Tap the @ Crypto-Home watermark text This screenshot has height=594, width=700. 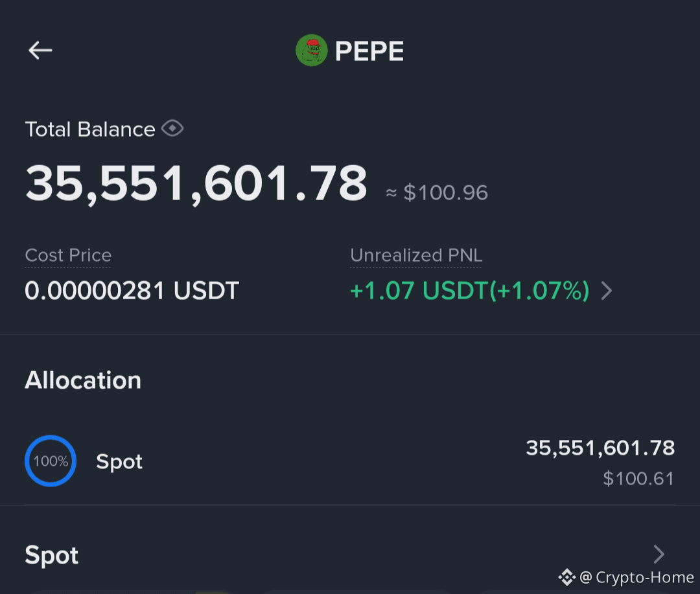coord(636,577)
